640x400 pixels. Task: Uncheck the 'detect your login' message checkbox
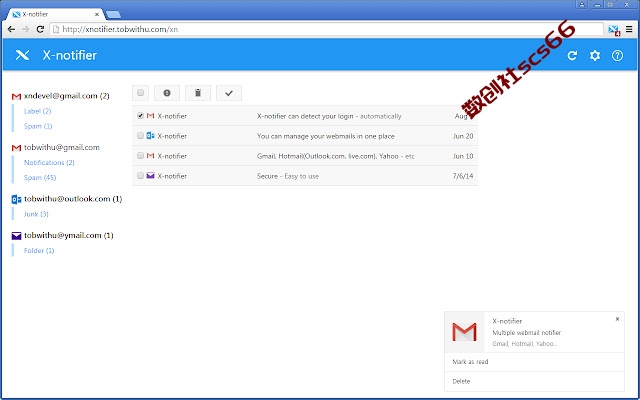(140, 116)
